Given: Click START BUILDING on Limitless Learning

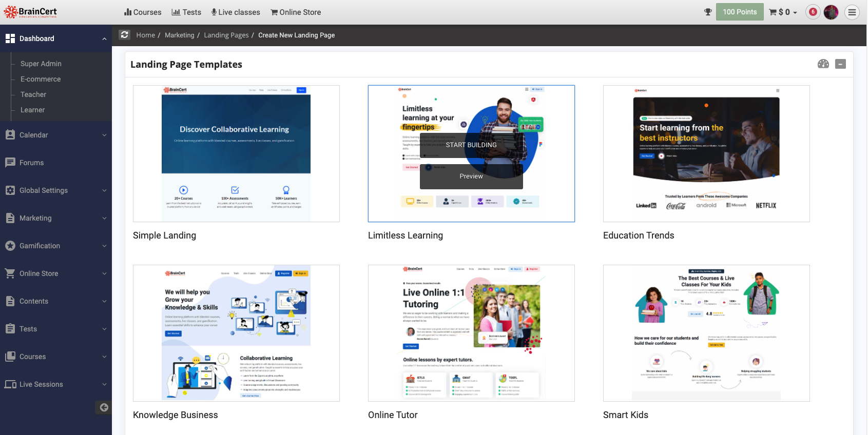Looking at the screenshot, I should [471, 145].
